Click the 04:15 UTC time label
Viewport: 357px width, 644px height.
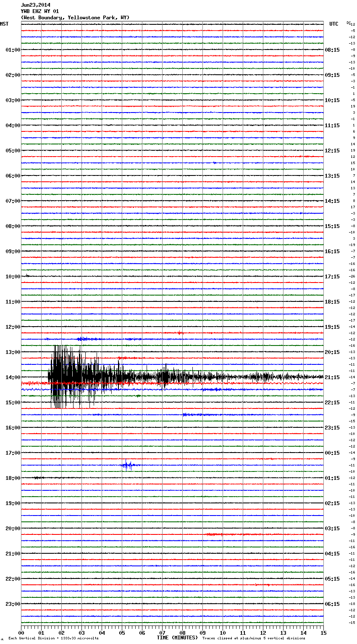click(x=332, y=554)
